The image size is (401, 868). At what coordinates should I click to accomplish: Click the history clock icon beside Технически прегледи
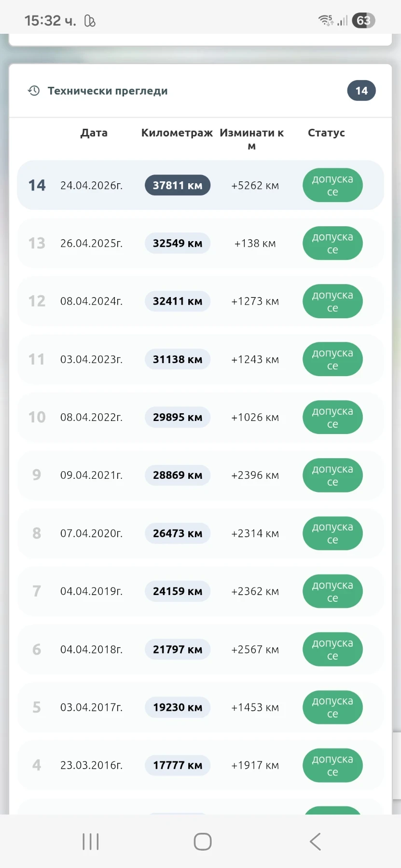point(34,91)
